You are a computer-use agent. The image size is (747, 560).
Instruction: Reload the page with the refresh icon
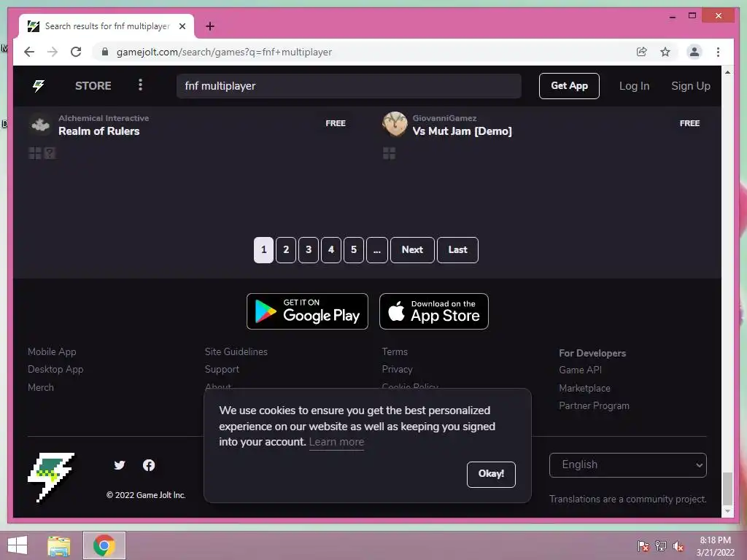pyautogui.click(x=76, y=52)
